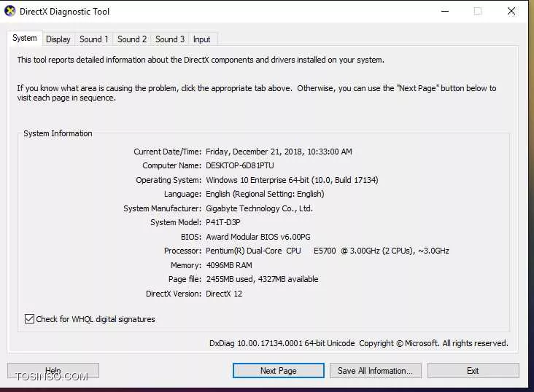
Task: Click the Next Page button
Action: click(278, 371)
